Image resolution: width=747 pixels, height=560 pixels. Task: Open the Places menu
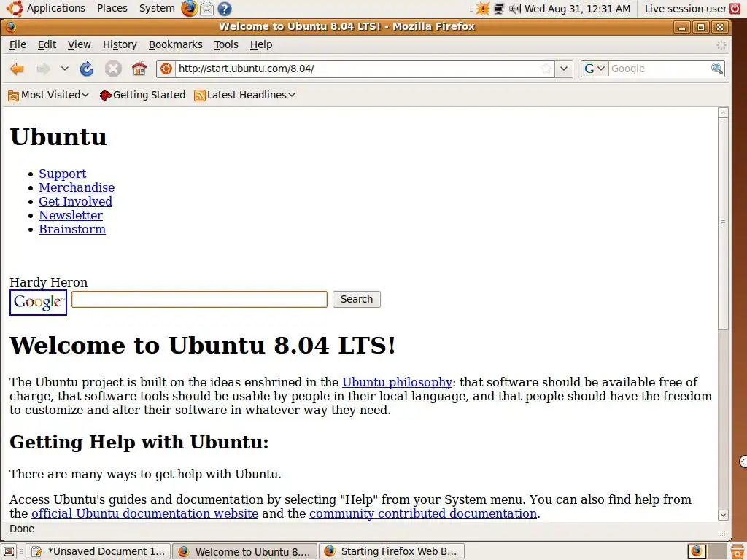point(112,8)
